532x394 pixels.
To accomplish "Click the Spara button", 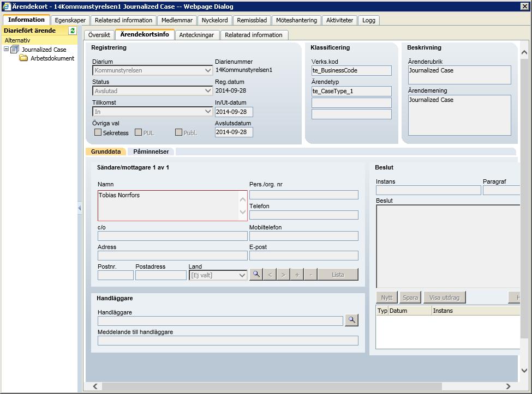I will [410, 298].
